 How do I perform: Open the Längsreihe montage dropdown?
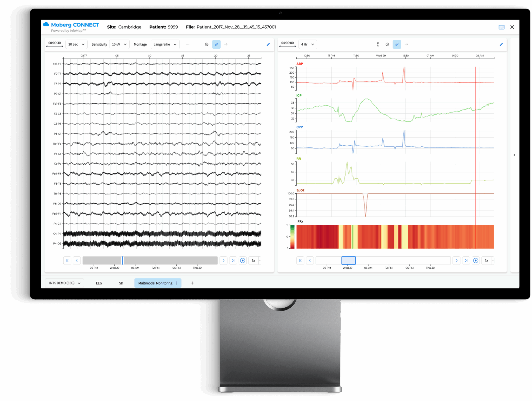tap(165, 44)
